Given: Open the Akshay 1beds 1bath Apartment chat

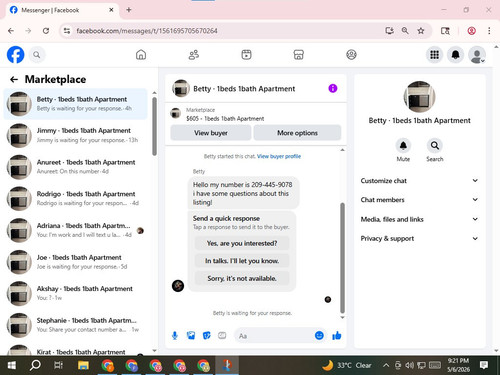Looking at the screenshot, I should pos(75,294).
